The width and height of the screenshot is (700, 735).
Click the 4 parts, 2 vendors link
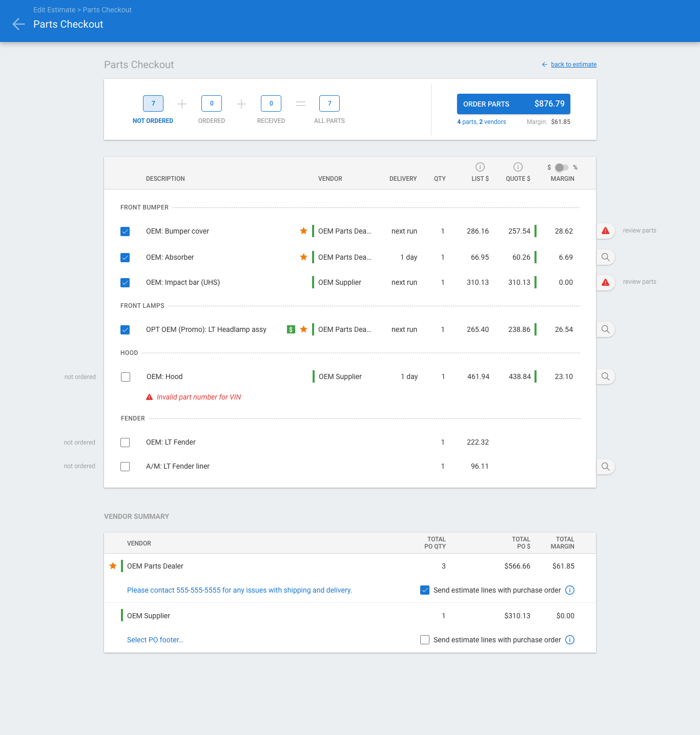[x=481, y=122]
